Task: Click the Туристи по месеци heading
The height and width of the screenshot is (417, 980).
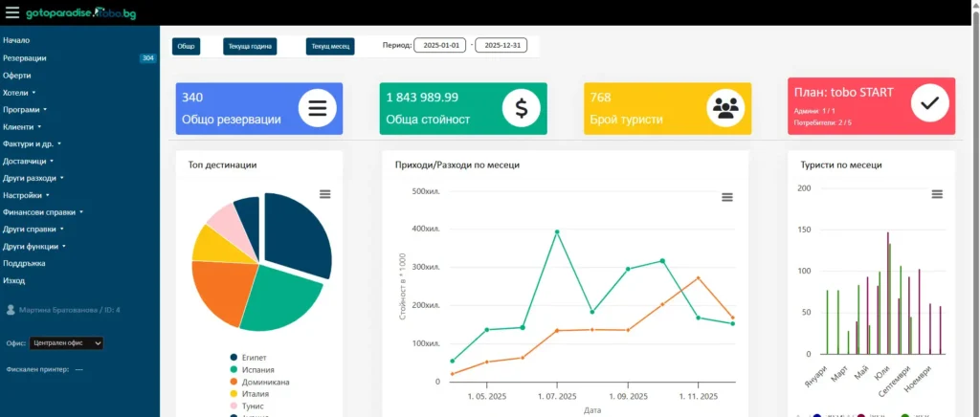Action: point(840,165)
